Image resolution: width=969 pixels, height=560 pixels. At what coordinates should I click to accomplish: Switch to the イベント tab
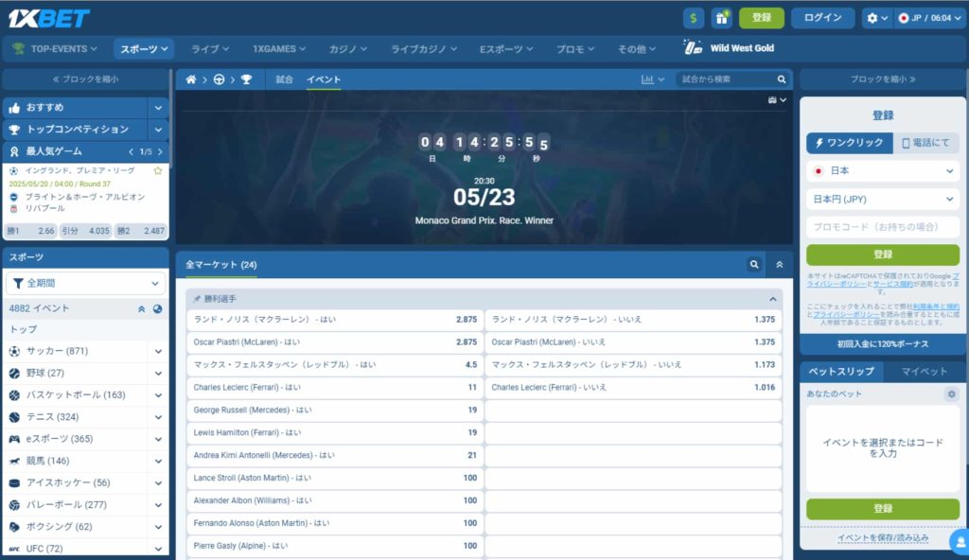point(324,79)
